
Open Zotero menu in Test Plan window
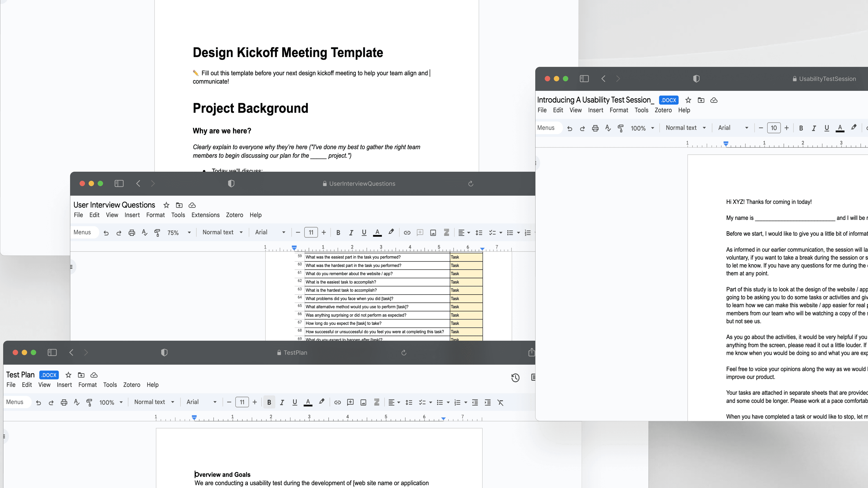pyautogui.click(x=131, y=385)
